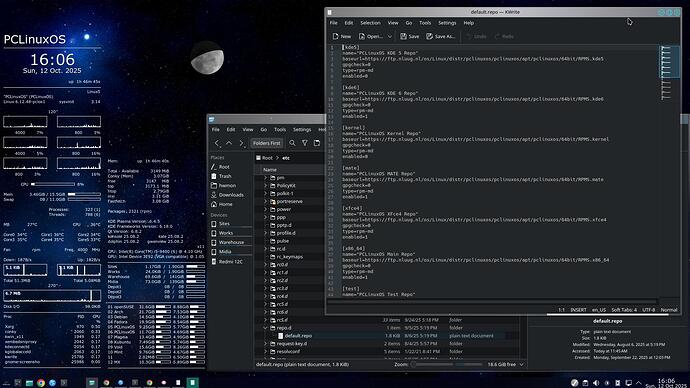Select the Warehouse device in sidebar
The width and height of the screenshot is (690, 388).
[231, 242]
